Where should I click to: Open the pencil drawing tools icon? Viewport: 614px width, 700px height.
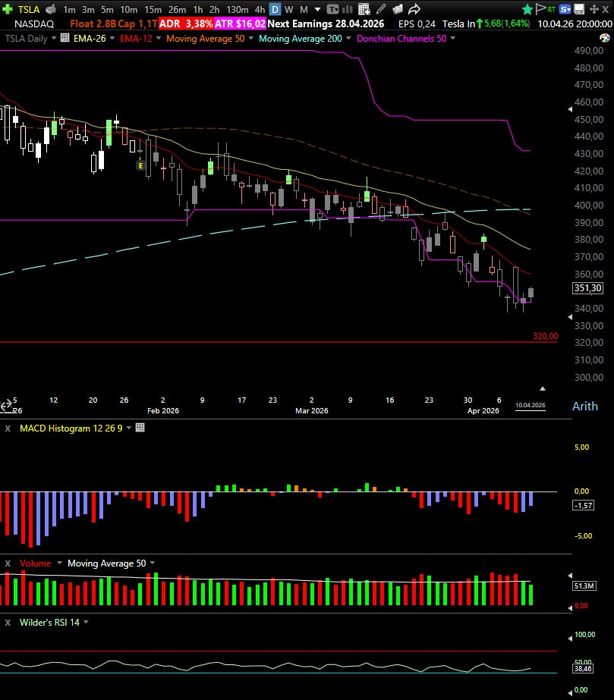tap(381, 9)
